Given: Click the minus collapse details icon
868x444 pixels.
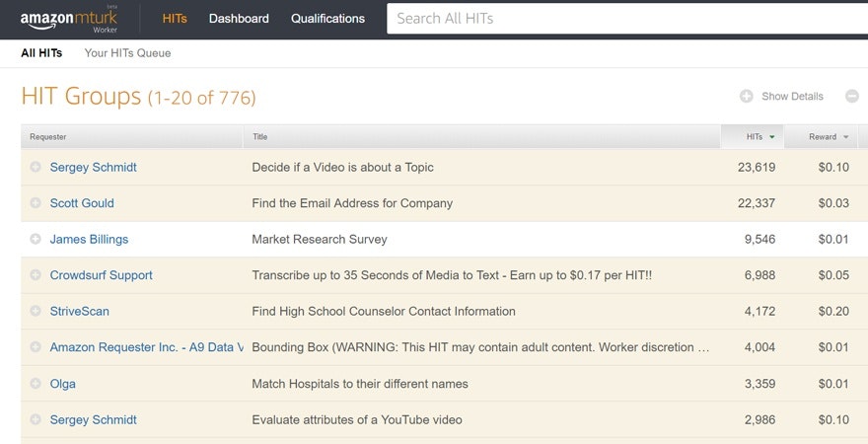Looking at the screenshot, I should (851, 97).
